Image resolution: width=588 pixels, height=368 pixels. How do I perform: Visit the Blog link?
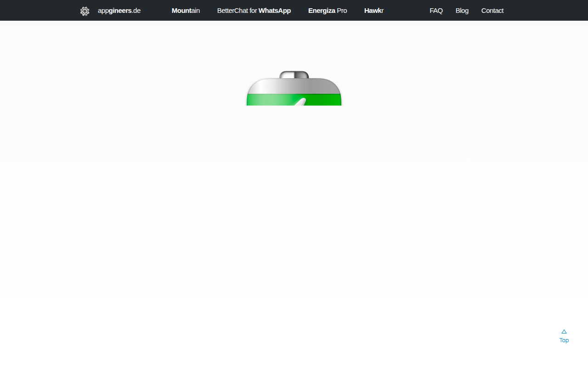click(x=462, y=11)
